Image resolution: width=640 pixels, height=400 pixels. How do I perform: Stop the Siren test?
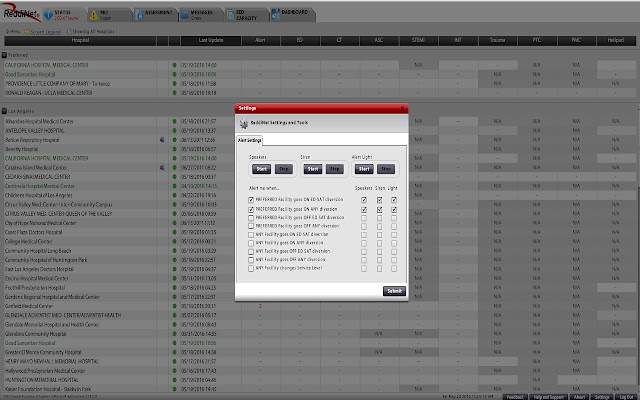(335, 169)
